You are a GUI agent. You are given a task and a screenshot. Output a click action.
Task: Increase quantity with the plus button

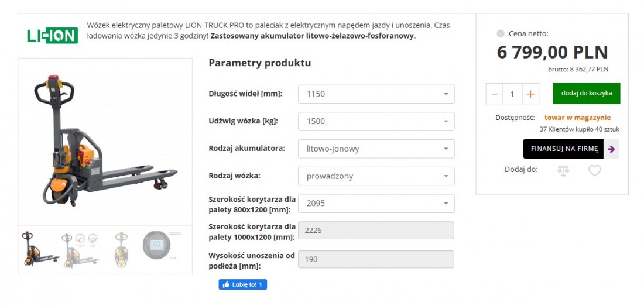[x=530, y=94]
